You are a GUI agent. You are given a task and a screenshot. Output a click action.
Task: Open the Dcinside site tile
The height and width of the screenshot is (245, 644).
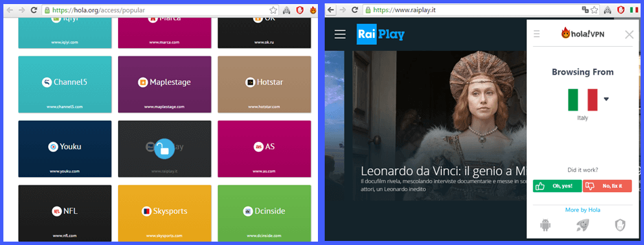(x=264, y=213)
